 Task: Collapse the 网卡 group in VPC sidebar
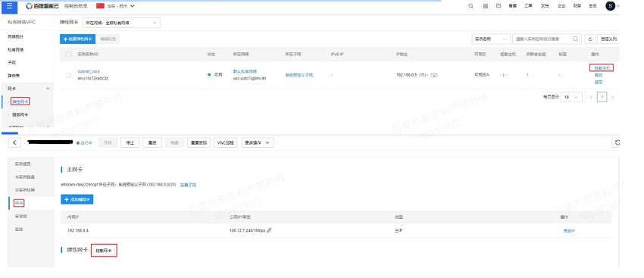47,89
